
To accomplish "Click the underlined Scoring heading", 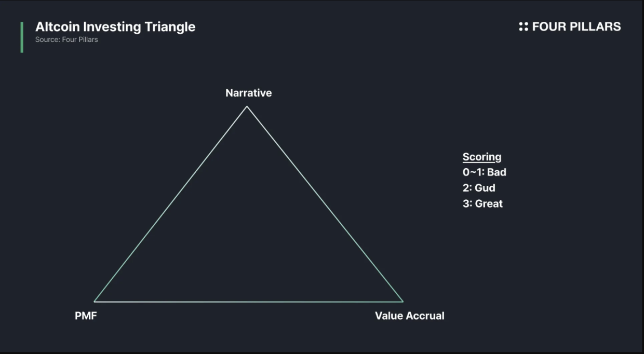I will click(482, 157).
